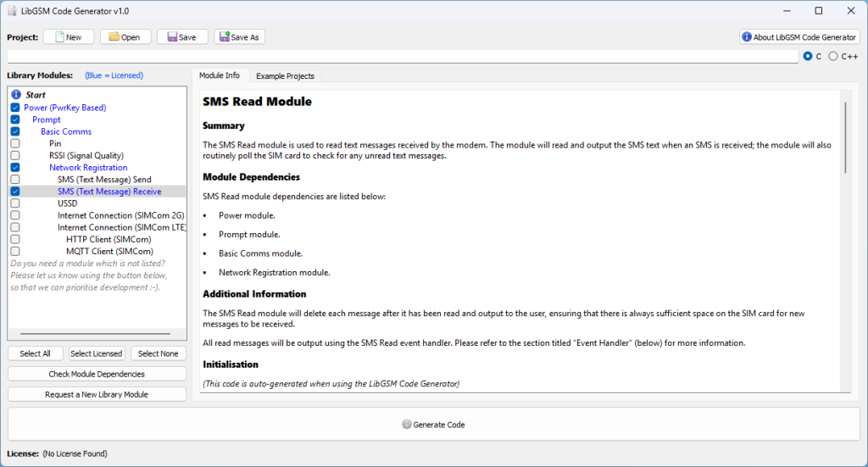
Task: Select RSSI (Signal Quality) row text
Action: coord(86,155)
